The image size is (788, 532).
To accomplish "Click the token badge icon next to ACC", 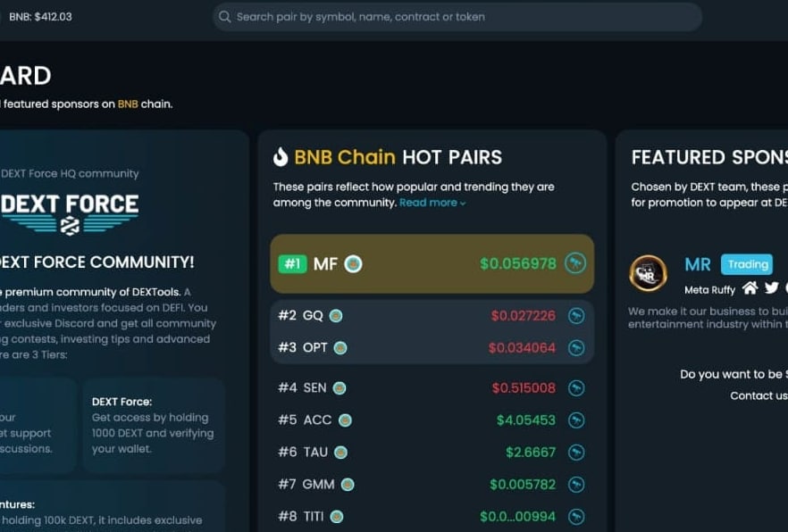I will (x=345, y=420).
